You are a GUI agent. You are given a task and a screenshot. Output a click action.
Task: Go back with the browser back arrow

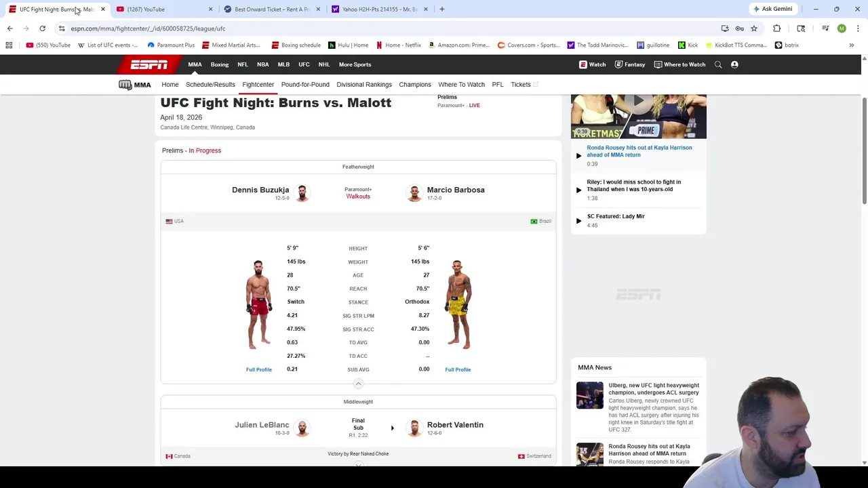tap(9, 28)
